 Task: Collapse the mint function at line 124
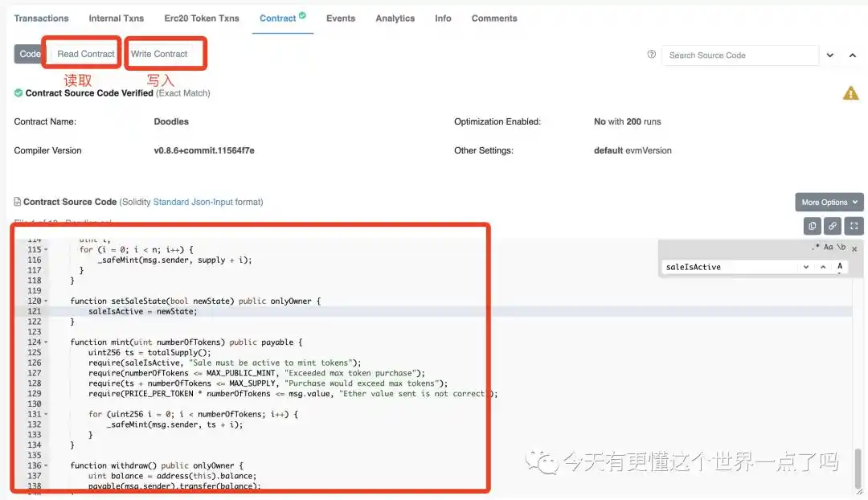coord(46,342)
